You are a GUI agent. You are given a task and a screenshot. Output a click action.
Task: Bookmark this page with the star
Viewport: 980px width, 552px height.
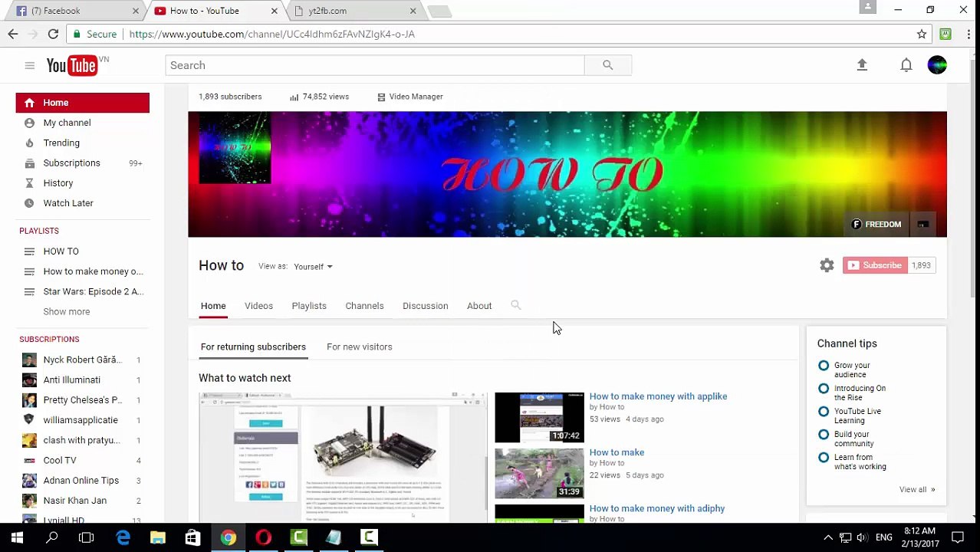(x=922, y=34)
